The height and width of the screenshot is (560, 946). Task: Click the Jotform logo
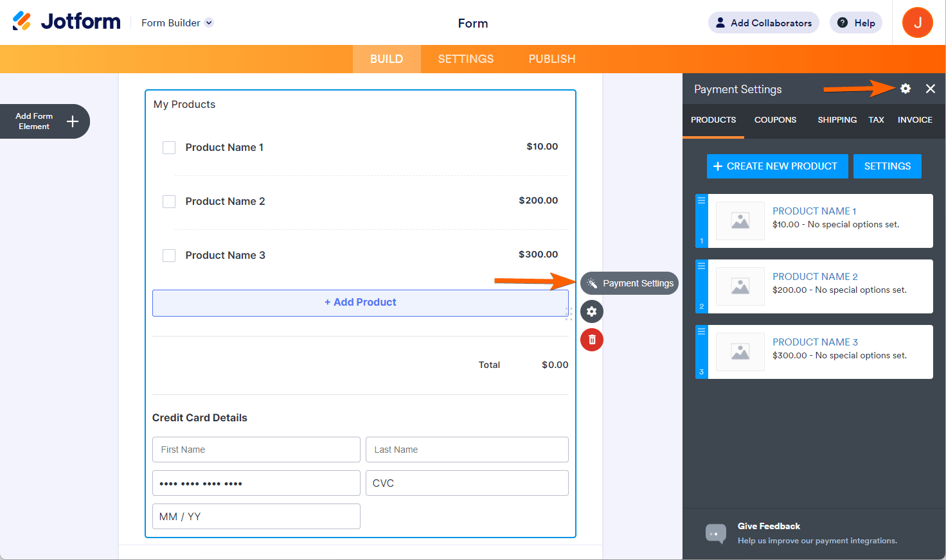click(66, 21)
